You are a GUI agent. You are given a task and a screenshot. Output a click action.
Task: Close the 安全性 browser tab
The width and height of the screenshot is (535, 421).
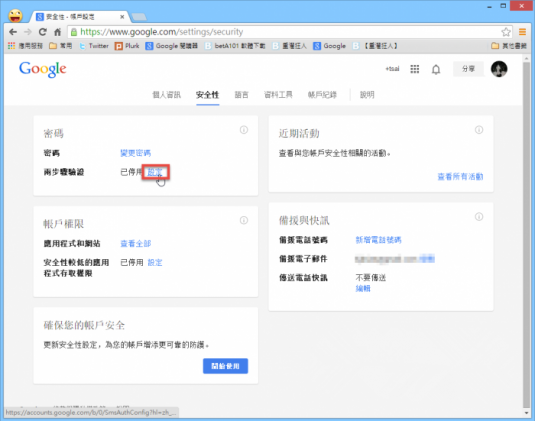(x=122, y=17)
